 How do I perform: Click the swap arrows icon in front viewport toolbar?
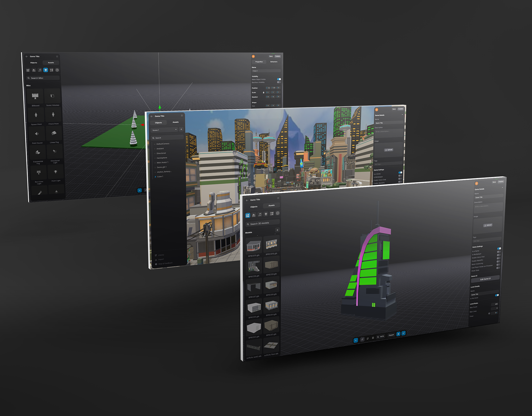(x=362, y=339)
